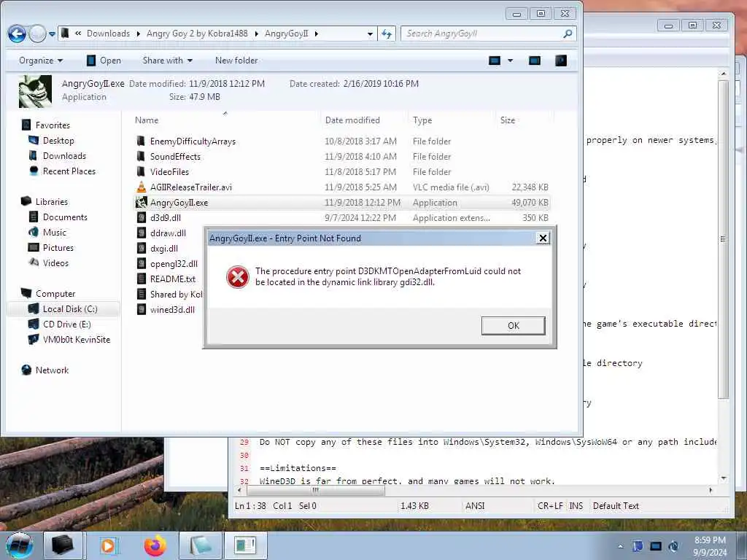This screenshot has height=560, width=747.
Task: Select the d3d9.dll file icon
Action: 141,217
